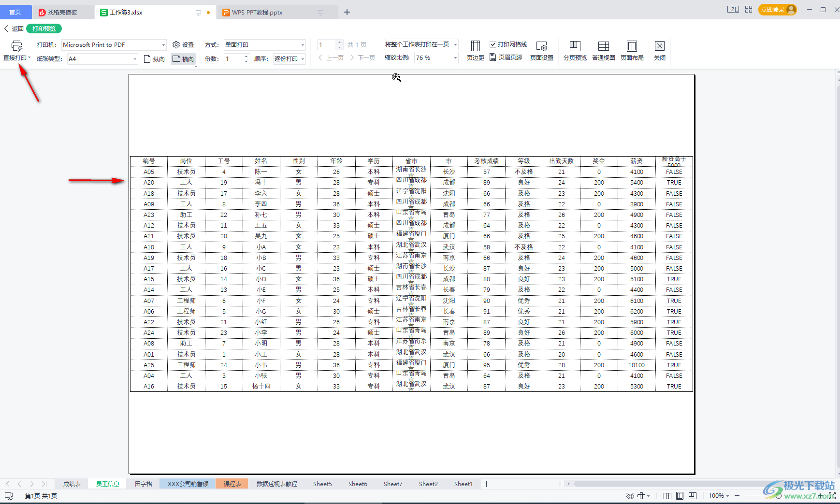This screenshot has height=504, width=840.
Task: Click 返回 to go back
Action: (14, 29)
